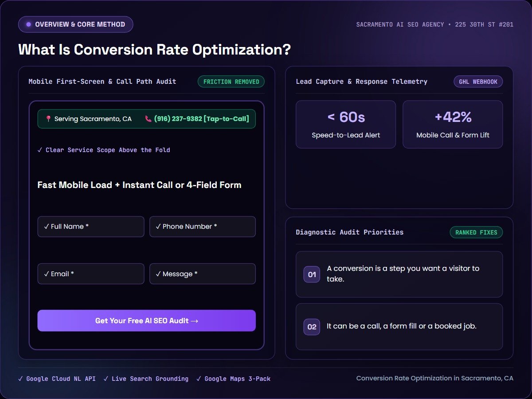Select the Email input field

tap(91, 274)
